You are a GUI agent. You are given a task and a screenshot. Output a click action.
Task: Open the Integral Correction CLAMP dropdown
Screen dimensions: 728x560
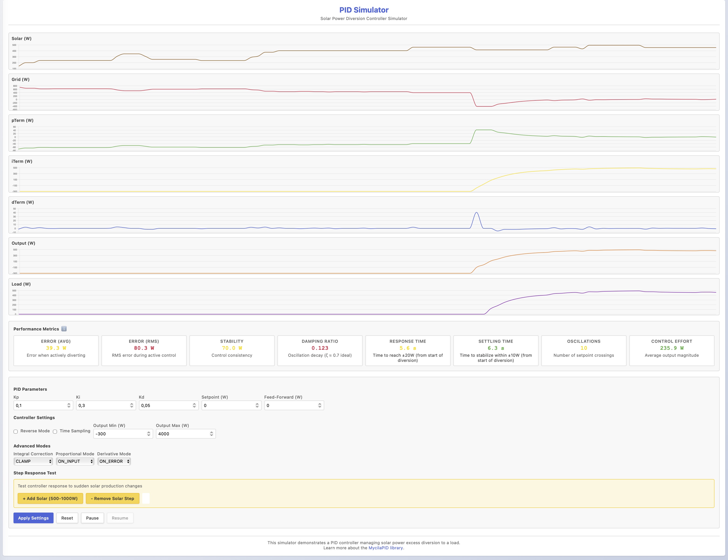click(33, 461)
